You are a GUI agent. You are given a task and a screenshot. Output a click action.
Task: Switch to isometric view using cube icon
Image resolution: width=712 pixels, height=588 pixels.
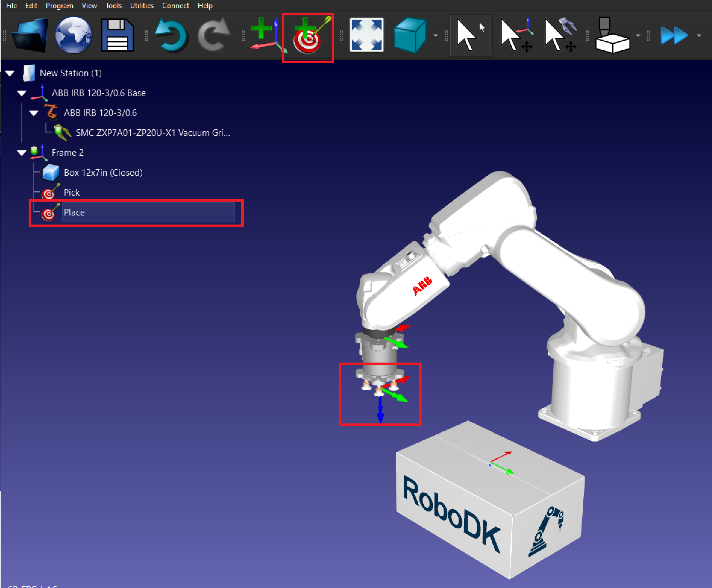click(410, 35)
